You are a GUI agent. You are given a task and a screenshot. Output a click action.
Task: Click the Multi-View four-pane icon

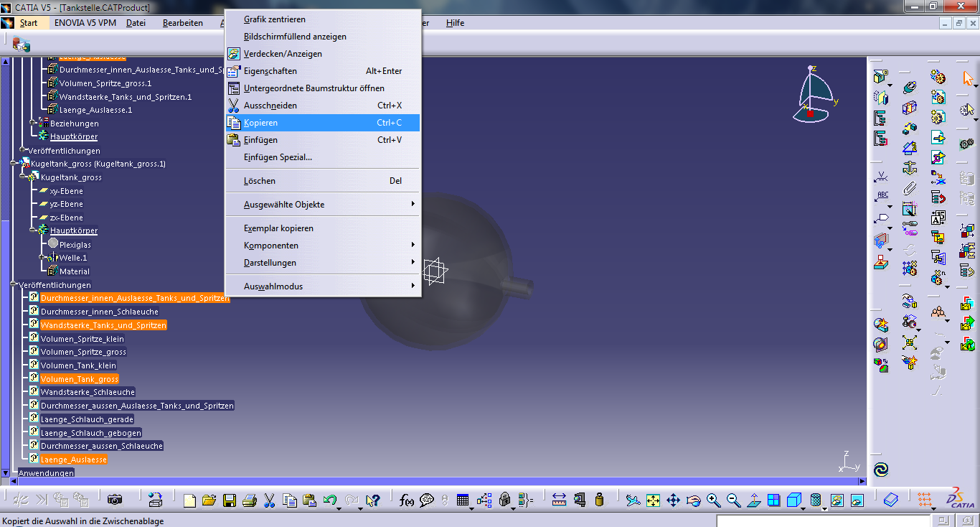point(773,500)
